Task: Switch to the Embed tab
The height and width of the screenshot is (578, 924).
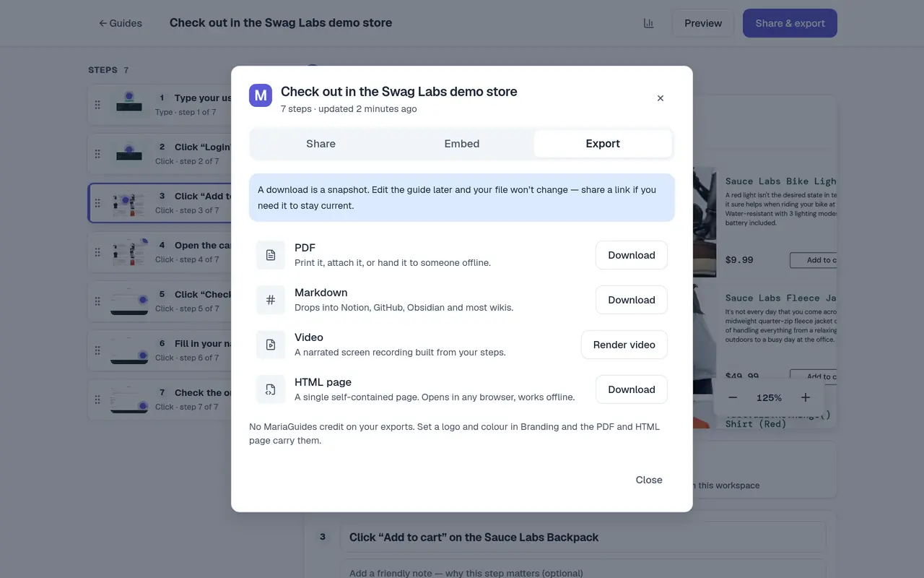Action: click(x=462, y=144)
